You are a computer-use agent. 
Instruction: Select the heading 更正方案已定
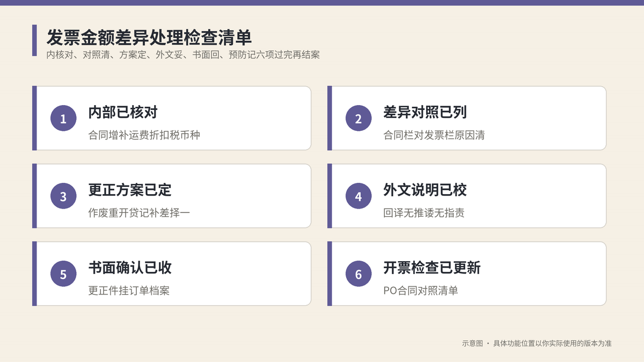click(x=130, y=190)
